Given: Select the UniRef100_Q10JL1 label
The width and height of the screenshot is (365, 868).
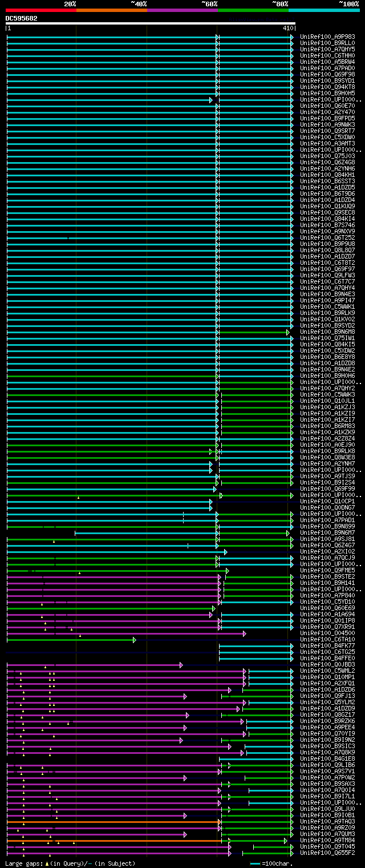Looking at the screenshot, I should pyautogui.click(x=328, y=401).
